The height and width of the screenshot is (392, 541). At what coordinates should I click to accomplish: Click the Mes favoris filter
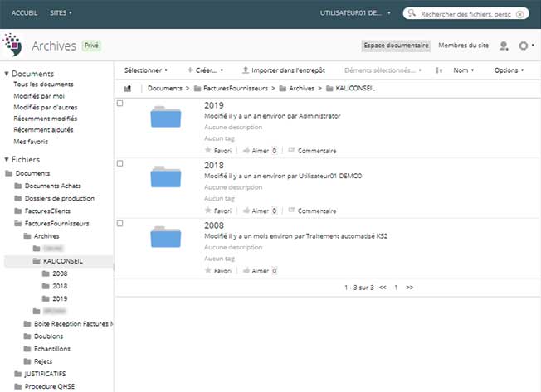pos(31,142)
